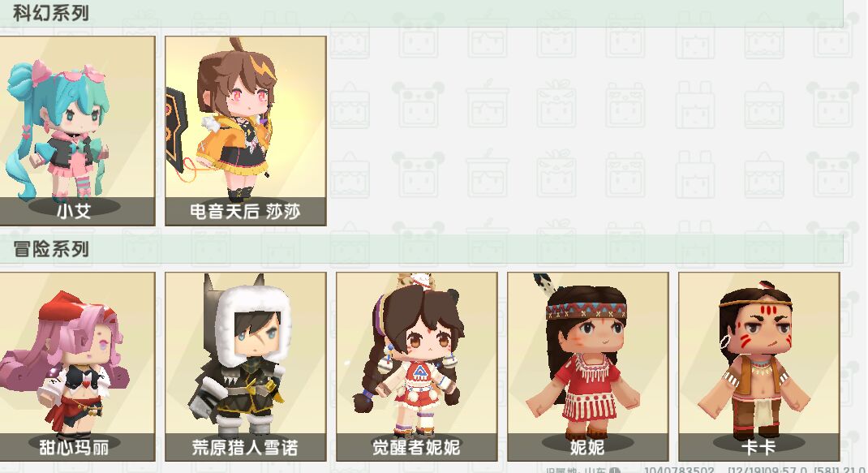Image resolution: width=868 pixels, height=473 pixels.
Task: Click the 卡卡 name caption
Action: (x=758, y=447)
